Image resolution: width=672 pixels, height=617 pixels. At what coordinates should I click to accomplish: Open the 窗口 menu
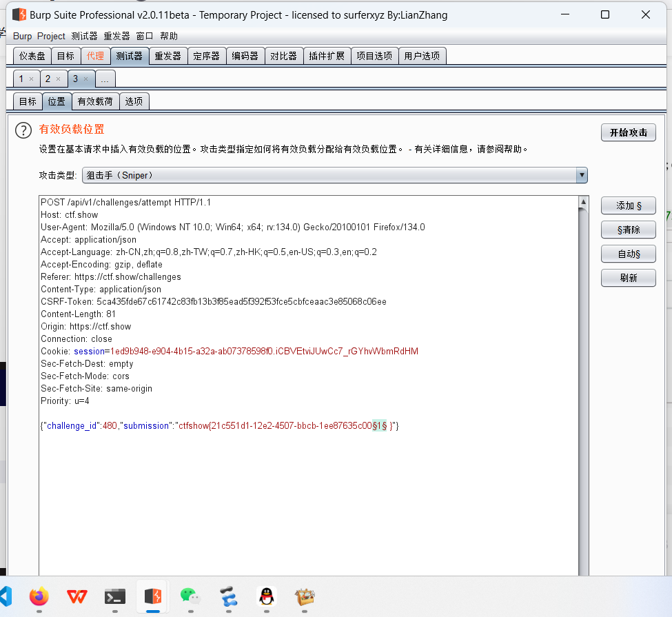145,36
